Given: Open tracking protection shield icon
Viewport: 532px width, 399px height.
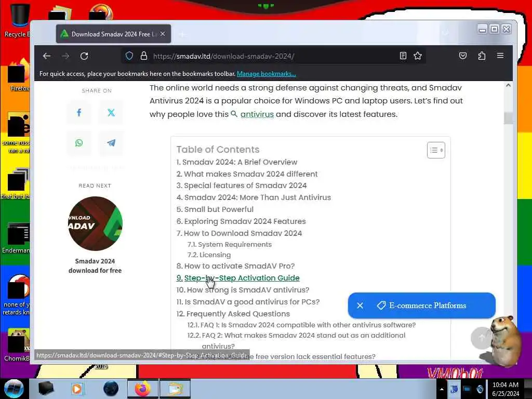Looking at the screenshot, I should (129, 56).
